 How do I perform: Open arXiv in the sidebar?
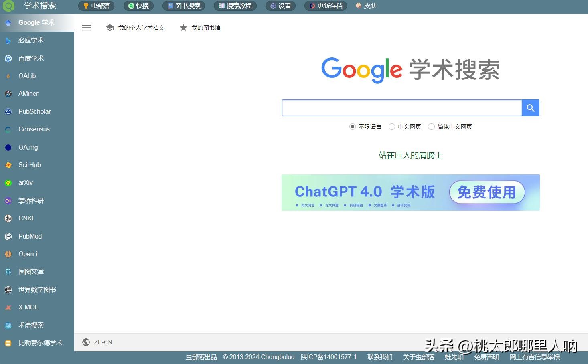[x=25, y=182]
